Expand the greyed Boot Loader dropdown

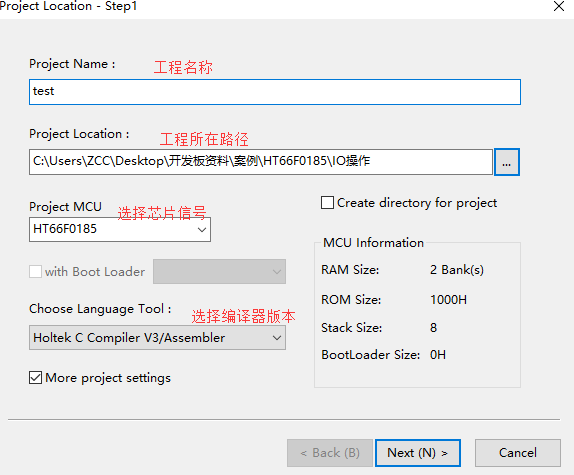click(x=219, y=272)
